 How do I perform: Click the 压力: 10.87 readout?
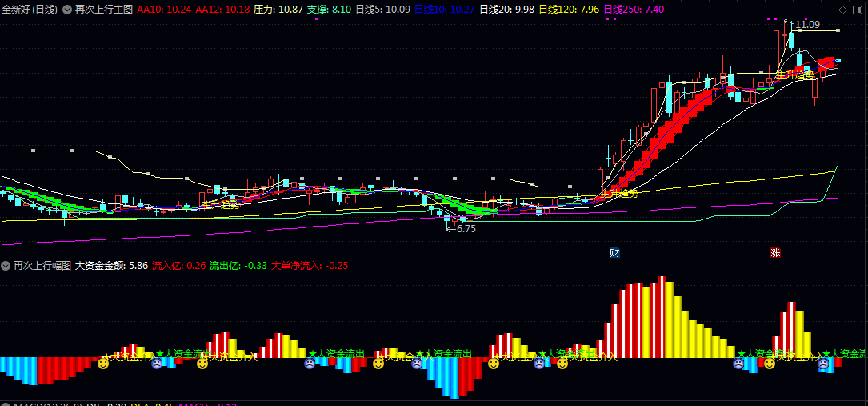coord(279,10)
